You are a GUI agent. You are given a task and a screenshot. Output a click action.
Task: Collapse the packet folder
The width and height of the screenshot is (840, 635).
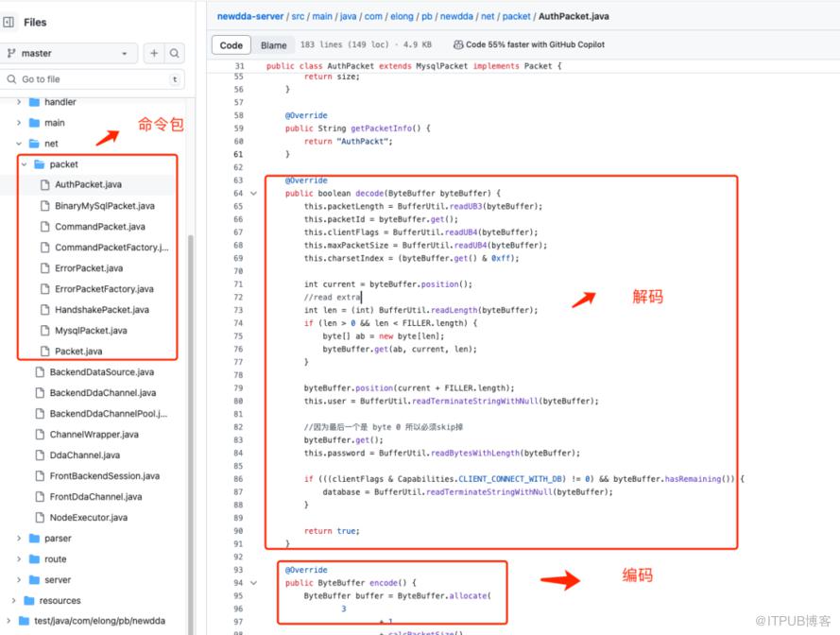coord(25,164)
